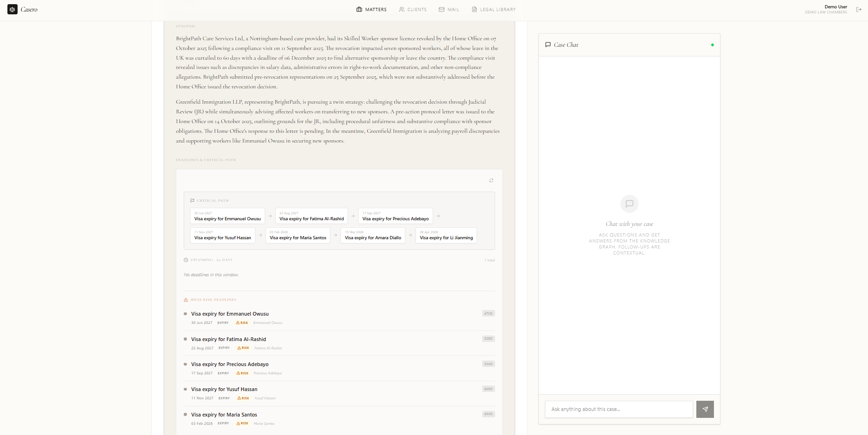Click the Demo User profile name

pyautogui.click(x=836, y=6)
